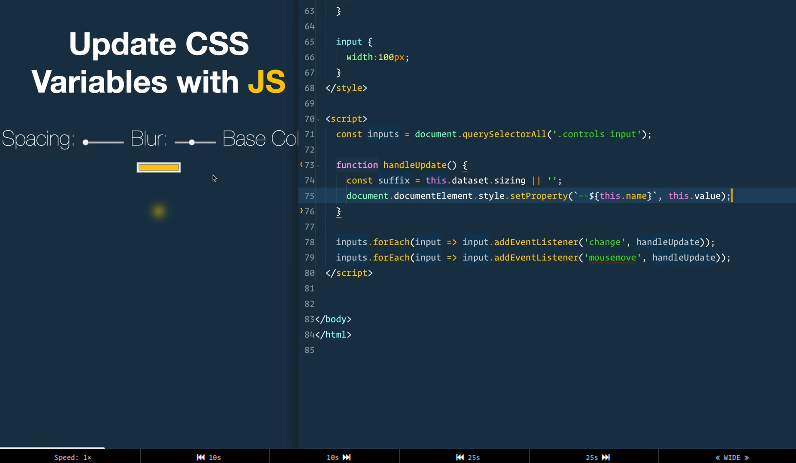796x463 pixels.
Task: Click the video progress bar
Action: tap(398, 448)
